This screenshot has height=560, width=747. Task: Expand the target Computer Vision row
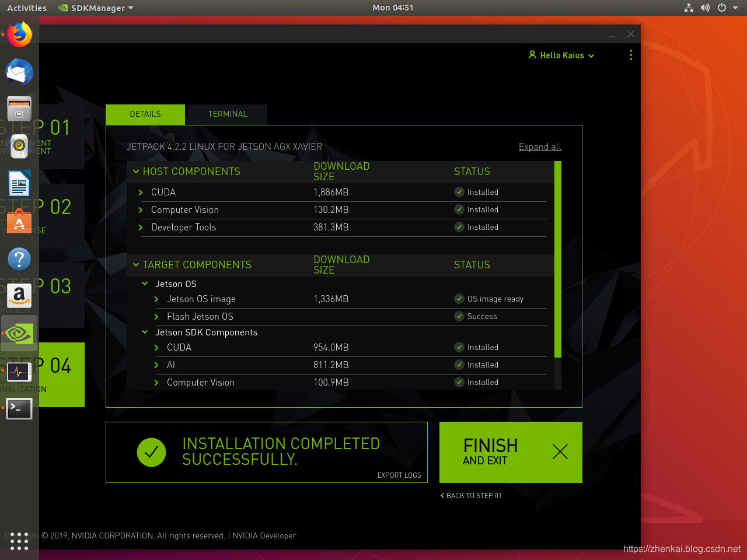156,383
